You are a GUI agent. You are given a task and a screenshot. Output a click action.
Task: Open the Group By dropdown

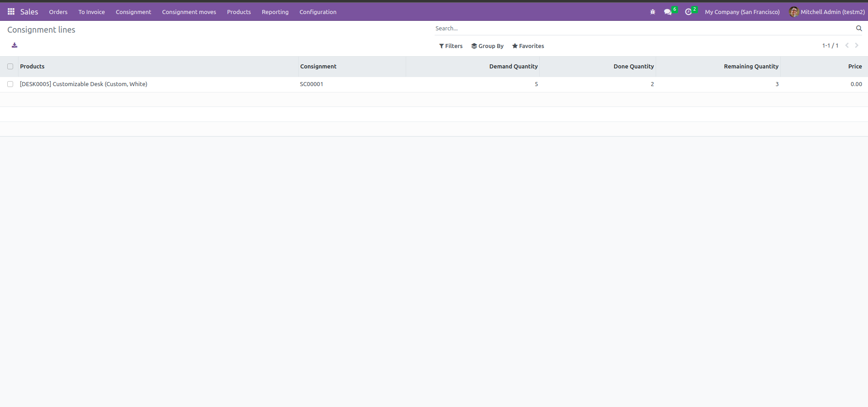tap(487, 46)
